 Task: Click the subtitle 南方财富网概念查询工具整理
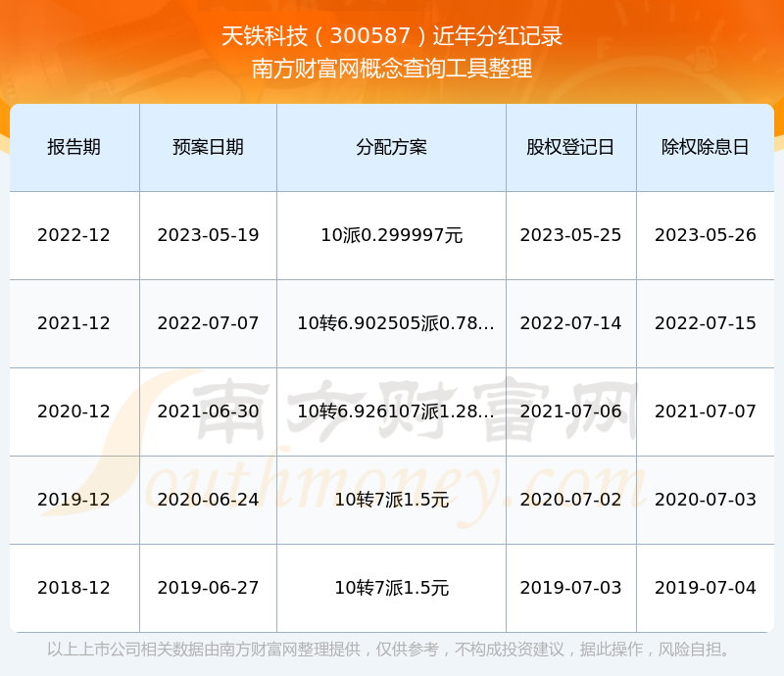coord(391,69)
